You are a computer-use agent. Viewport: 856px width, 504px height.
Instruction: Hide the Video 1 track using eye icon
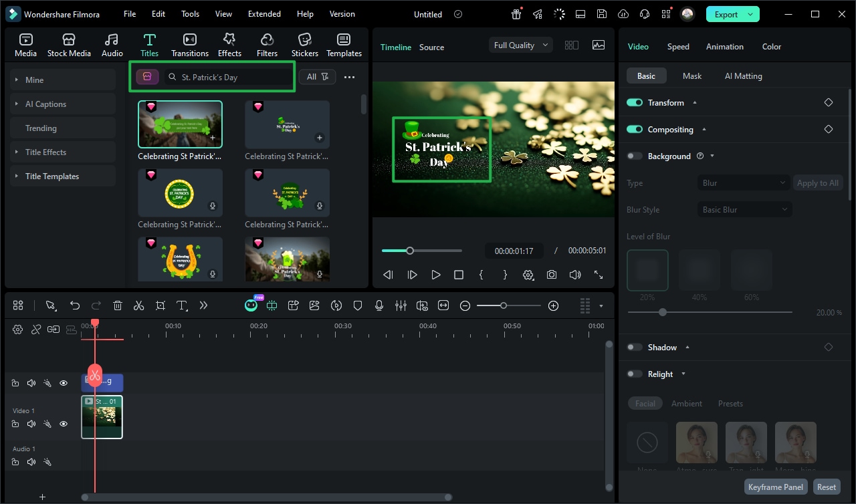click(64, 424)
